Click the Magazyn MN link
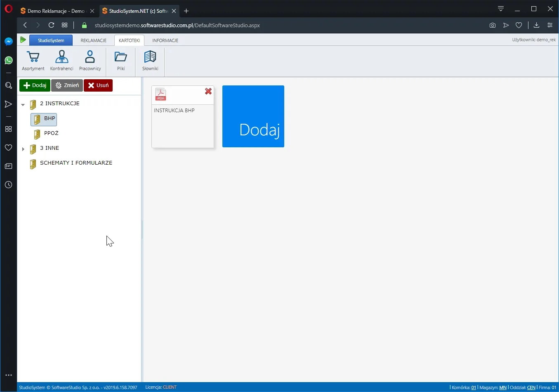559x392 pixels. pos(503,387)
